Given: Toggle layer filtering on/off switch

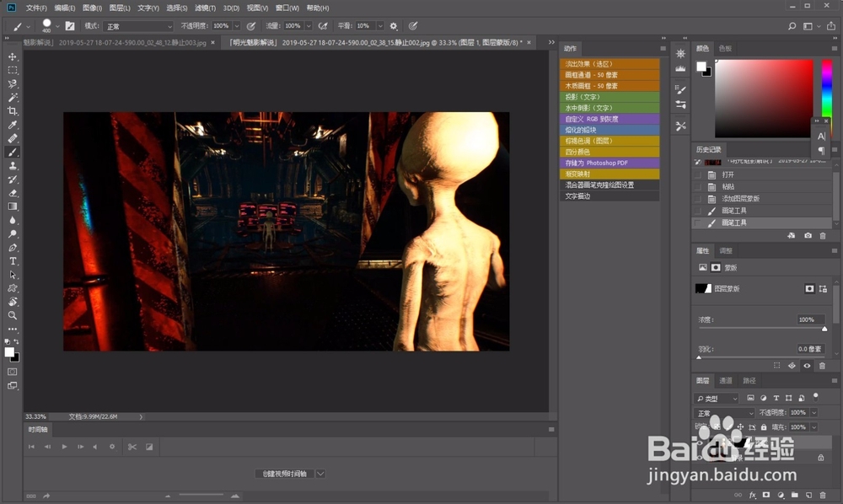Looking at the screenshot, I should click(815, 397).
